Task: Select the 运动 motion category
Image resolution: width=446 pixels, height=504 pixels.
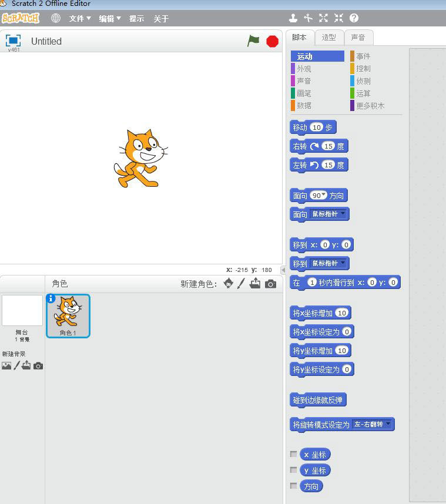Action: (x=317, y=56)
